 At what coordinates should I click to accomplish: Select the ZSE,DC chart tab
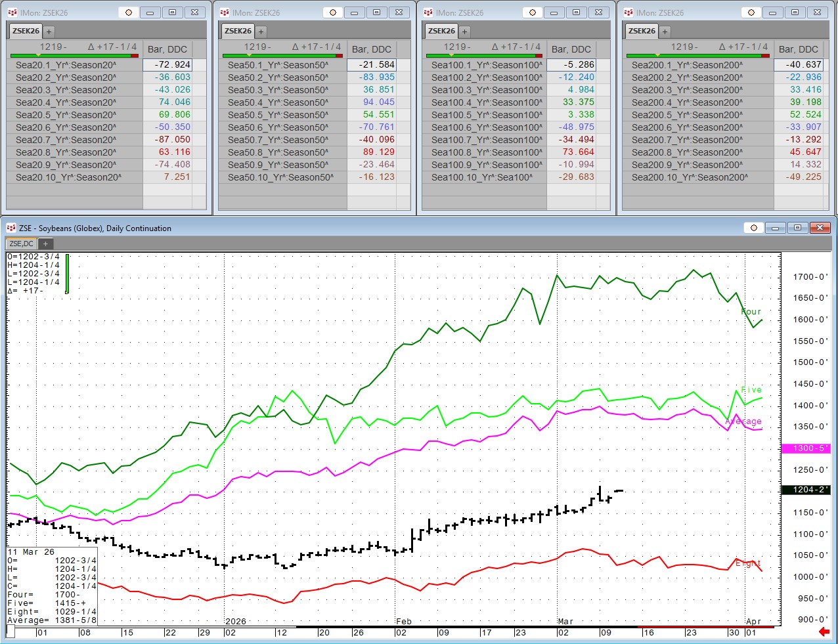(21, 244)
